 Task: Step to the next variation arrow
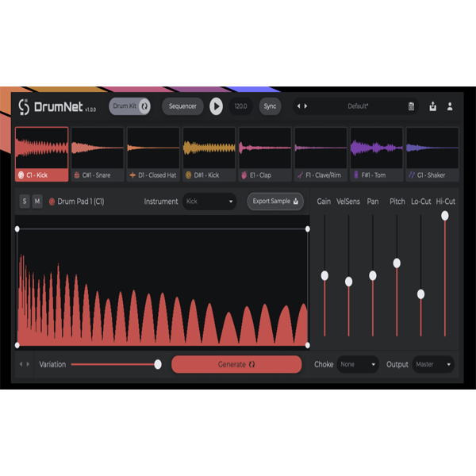tap(28, 364)
